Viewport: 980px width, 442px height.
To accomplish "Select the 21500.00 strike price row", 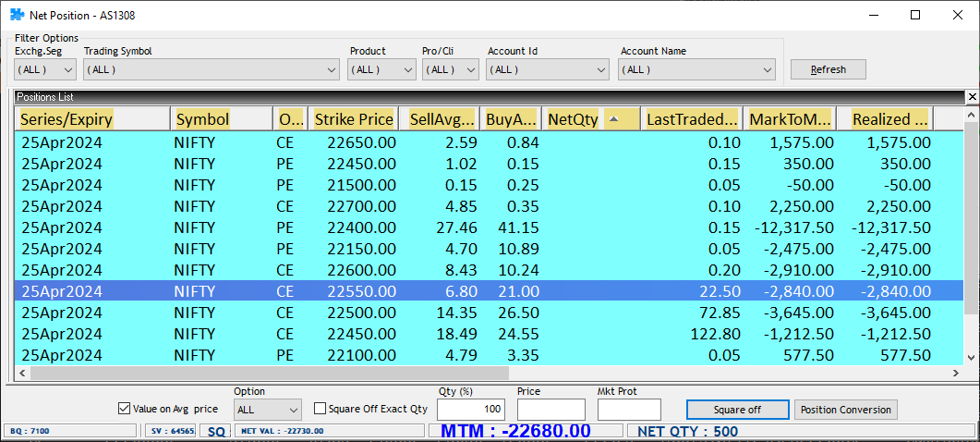I will (x=489, y=185).
